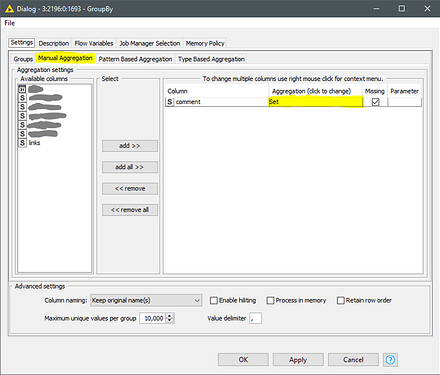Change the Set aggregation method cell
Screen dimensions: 440x375
[315, 102]
